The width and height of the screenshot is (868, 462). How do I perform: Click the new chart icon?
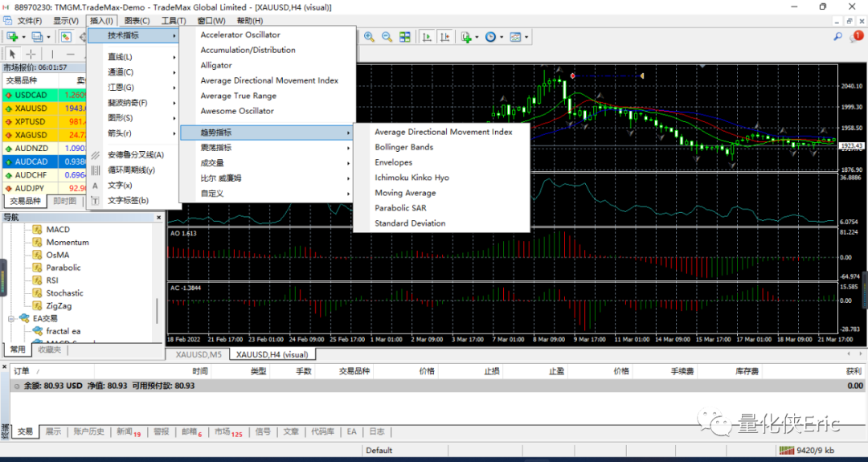click(x=12, y=37)
